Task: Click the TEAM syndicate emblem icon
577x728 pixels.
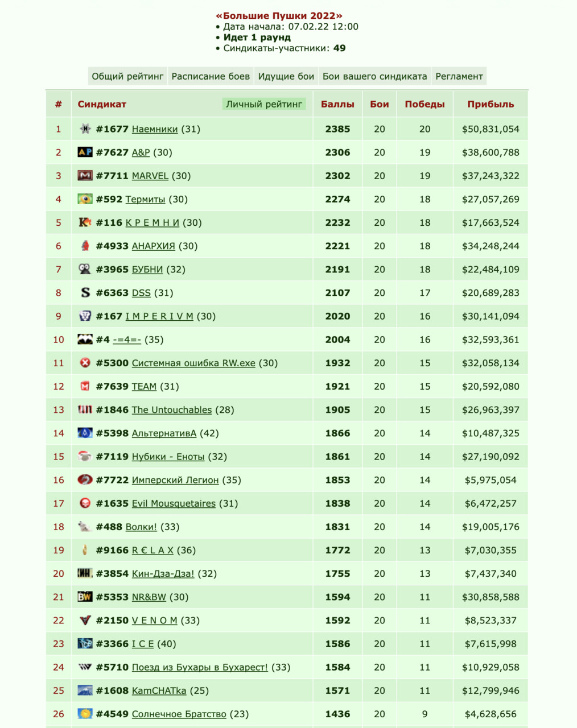Action: coord(85,386)
